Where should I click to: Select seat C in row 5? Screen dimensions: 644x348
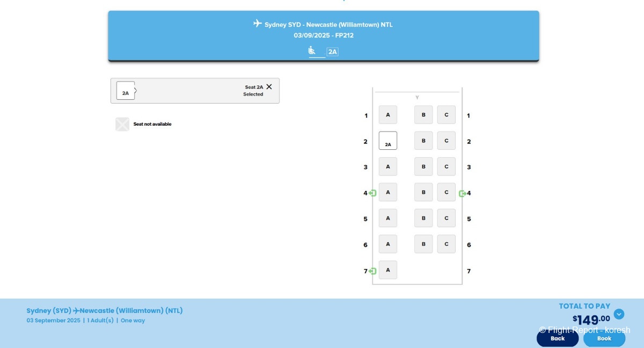pyautogui.click(x=446, y=218)
